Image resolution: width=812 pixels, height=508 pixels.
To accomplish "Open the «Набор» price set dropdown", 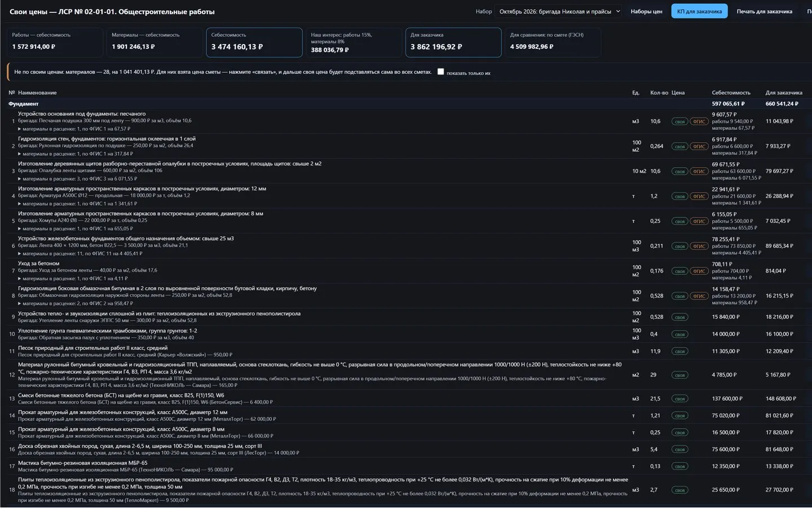I will click(x=558, y=11).
